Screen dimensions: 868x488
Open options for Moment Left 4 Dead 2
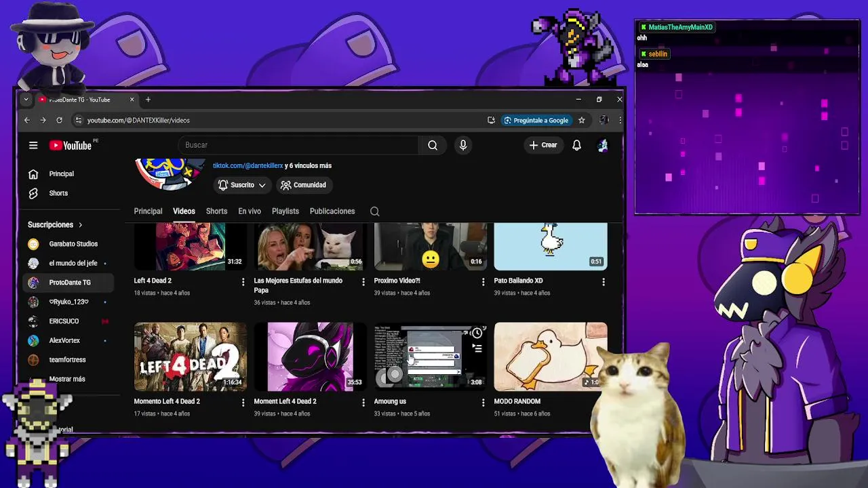click(x=363, y=403)
